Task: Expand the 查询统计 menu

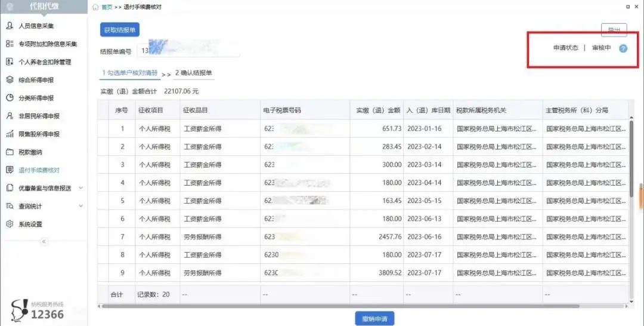Action: [x=80, y=206]
